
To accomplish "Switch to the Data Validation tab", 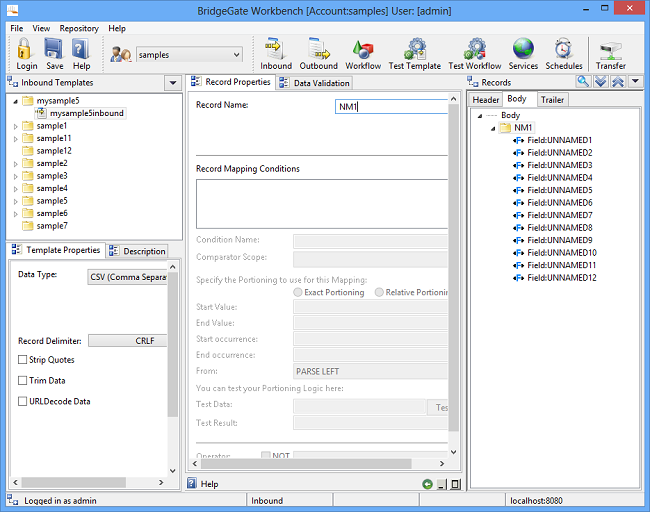I will (314, 83).
